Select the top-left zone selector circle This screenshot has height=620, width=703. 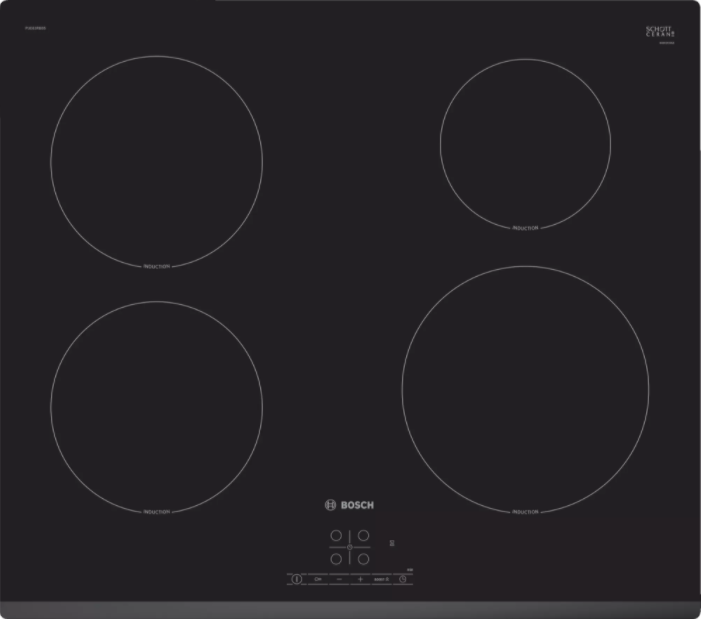point(336,536)
